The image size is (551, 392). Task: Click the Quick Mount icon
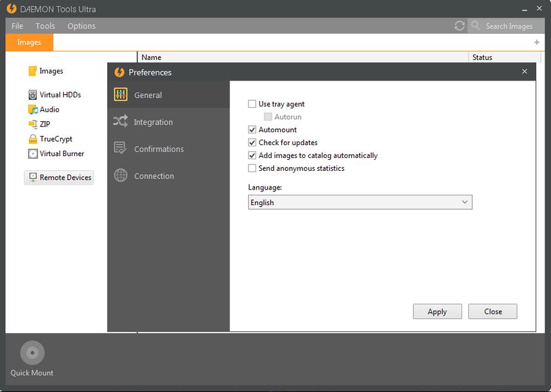(x=31, y=353)
